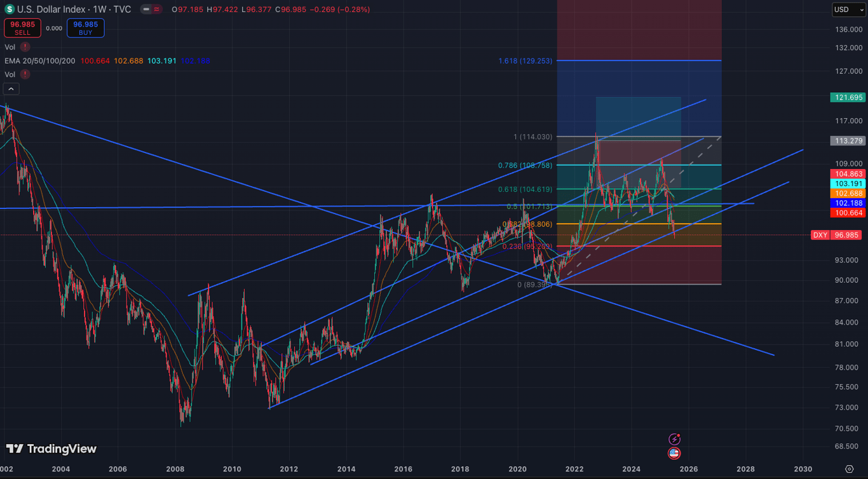The height and width of the screenshot is (479, 868).
Task: Select the 1.618 (129.253) Fibonacci label
Action: 526,61
